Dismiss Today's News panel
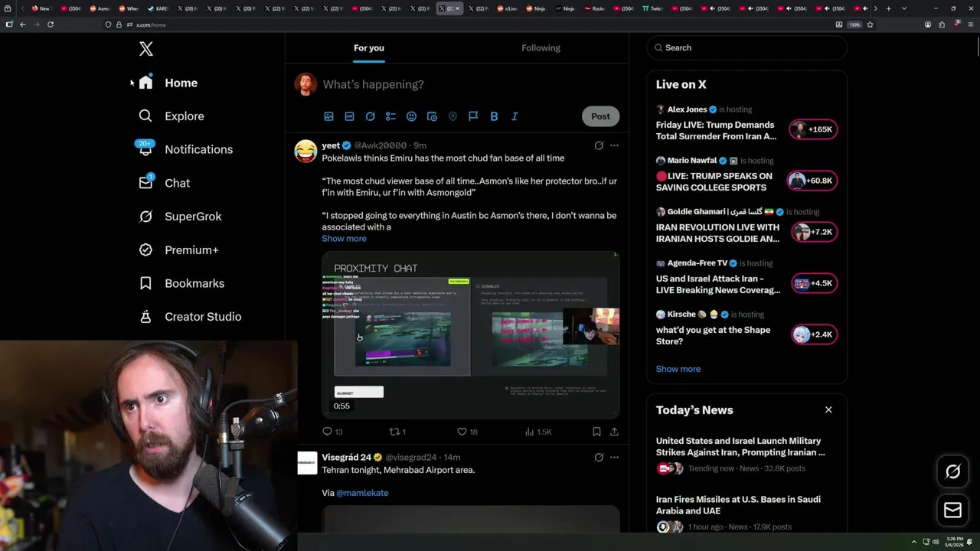 [x=828, y=409]
